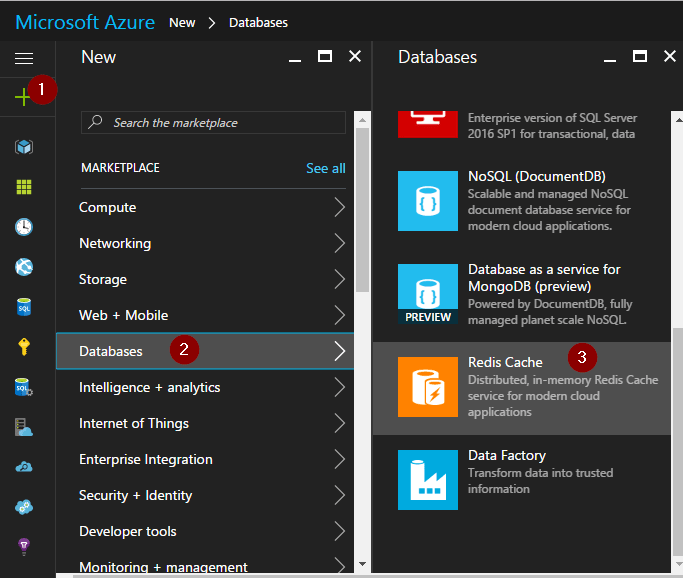Click the green plus New resource icon
Image resolution: width=683 pixels, height=578 pixels.
tap(24, 96)
